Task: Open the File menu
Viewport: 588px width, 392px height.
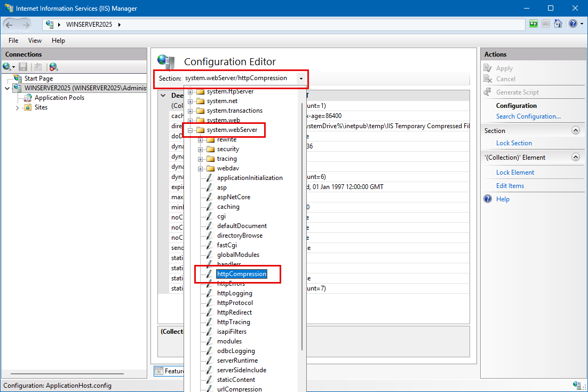Action: tap(13, 41)
